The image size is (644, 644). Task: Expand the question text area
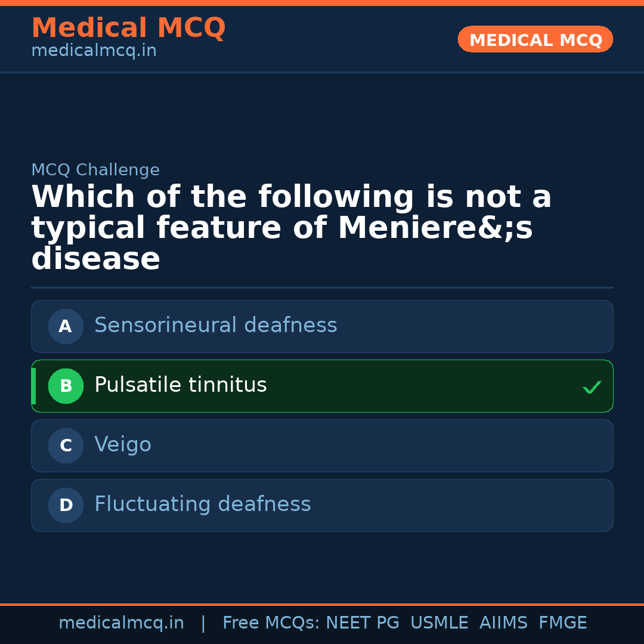pyautogui.click(x=292, y=227)
